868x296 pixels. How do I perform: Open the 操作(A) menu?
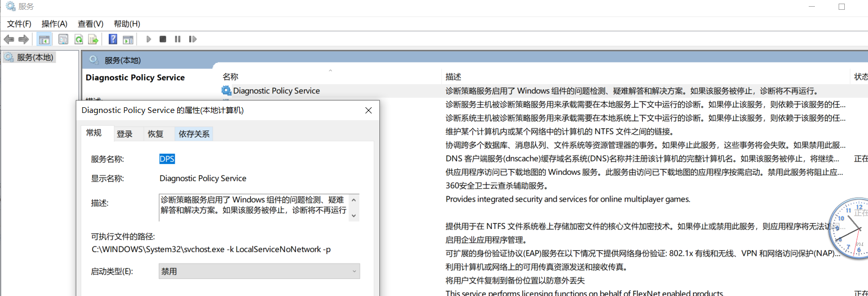[55, 24]
